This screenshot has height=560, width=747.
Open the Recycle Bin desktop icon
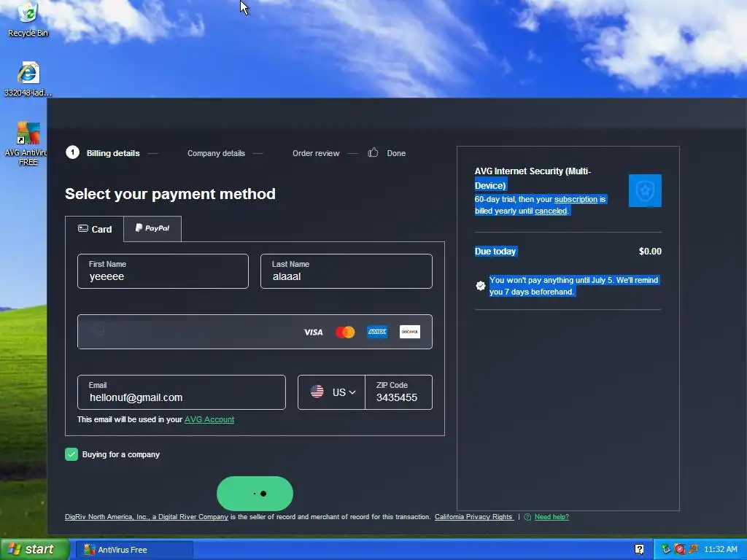(28, 19)
